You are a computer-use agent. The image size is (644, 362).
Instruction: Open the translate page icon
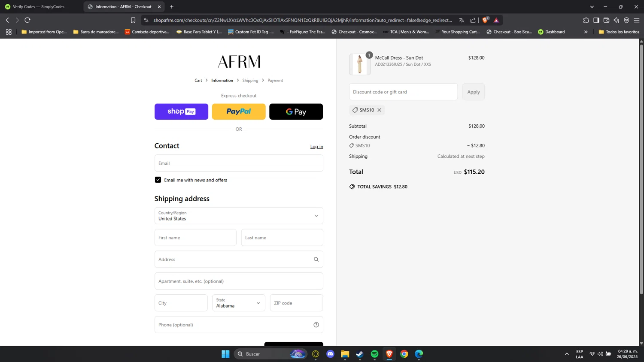pos(462,20)
